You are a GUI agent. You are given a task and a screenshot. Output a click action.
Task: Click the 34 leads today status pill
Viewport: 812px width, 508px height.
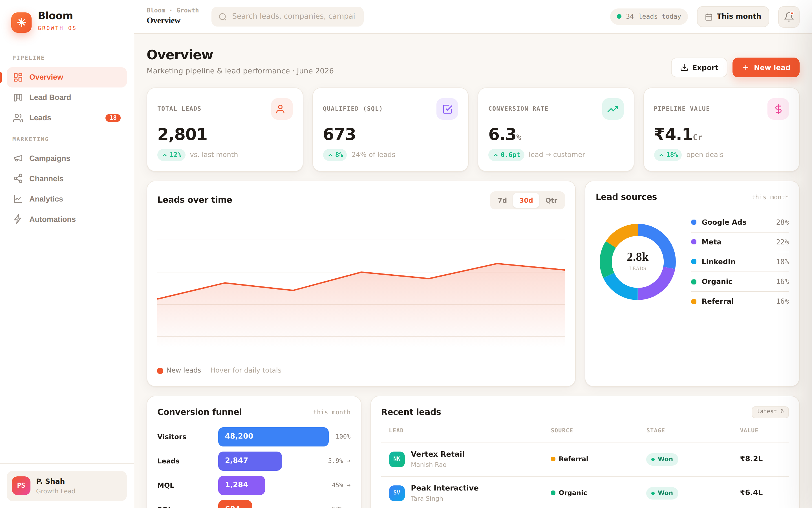tap(648, 16)
